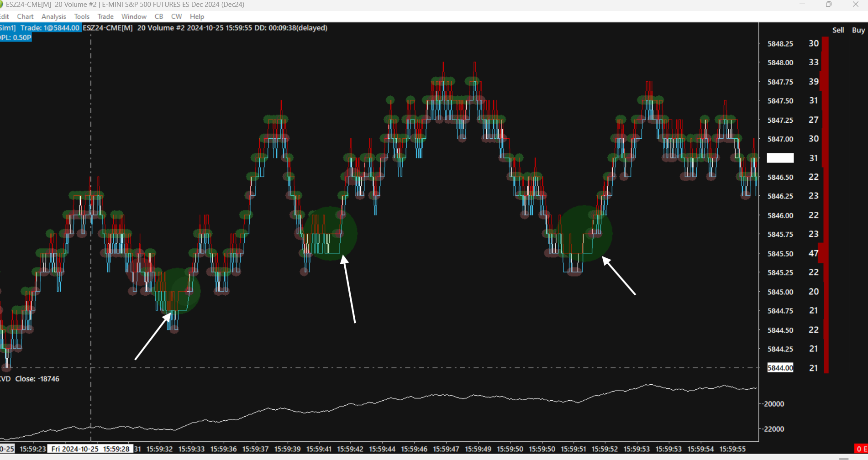Click volume 39 at price 5847.75
The width and height of the screenshot is (868, 460).
pos(814,82)
